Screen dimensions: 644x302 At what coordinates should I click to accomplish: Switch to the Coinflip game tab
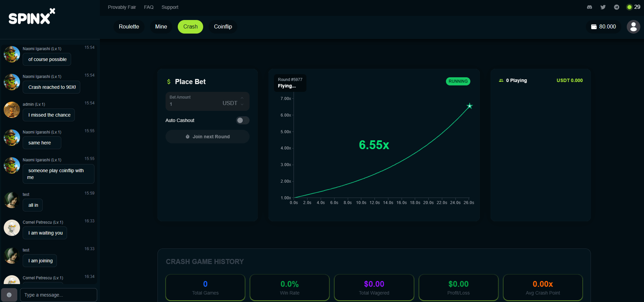[x=223, y=27]
